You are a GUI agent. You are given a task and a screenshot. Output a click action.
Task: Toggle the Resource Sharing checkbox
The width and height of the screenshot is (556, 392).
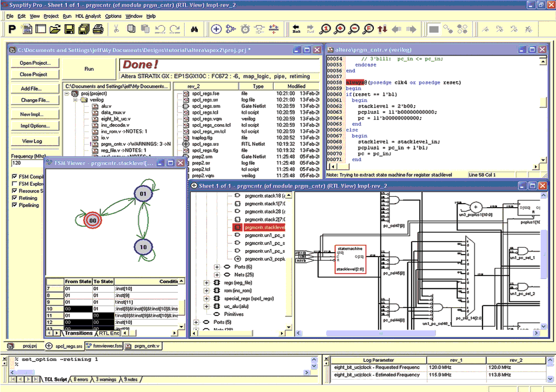click(15, 191)
